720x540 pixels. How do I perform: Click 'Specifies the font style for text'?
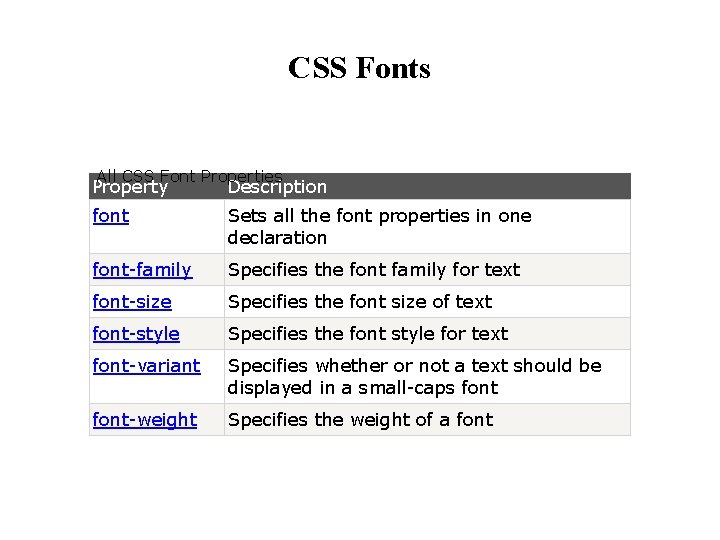[368, 334]
